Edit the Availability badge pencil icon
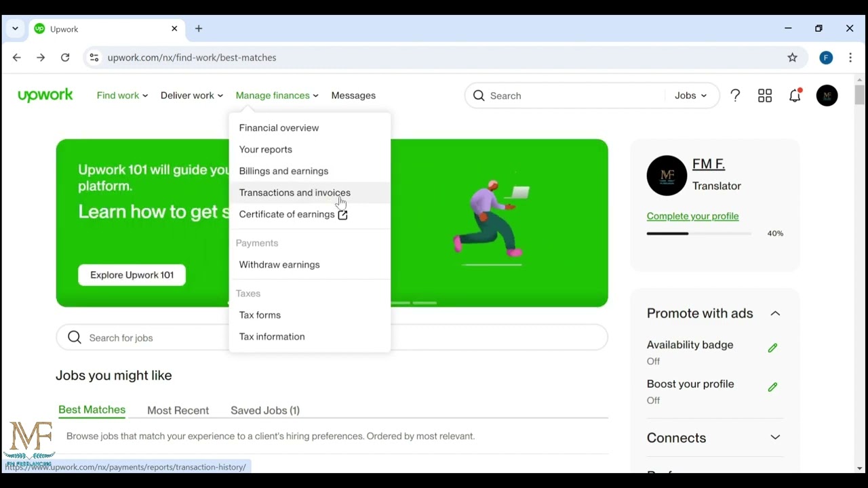Viewport: 868px width, 488px height. (772, 348)
